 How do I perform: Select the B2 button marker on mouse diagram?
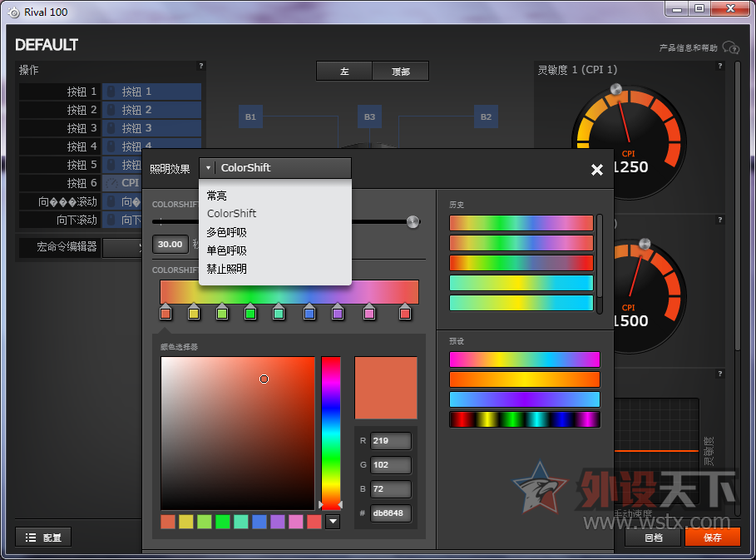pyautogui.click(x=486, y=117)
